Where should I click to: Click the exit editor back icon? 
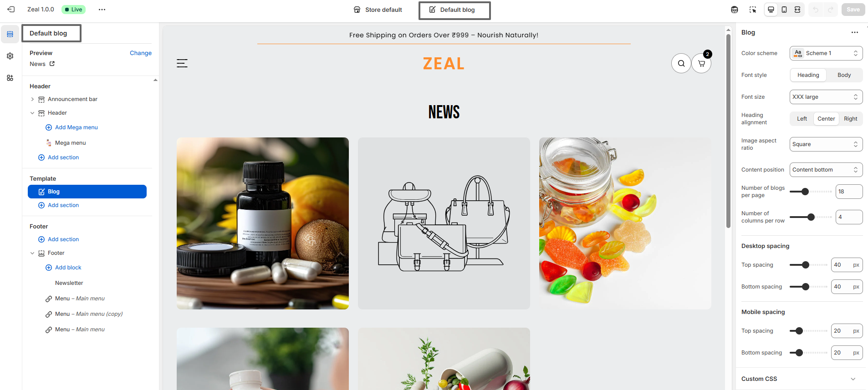tap(11, 9)
